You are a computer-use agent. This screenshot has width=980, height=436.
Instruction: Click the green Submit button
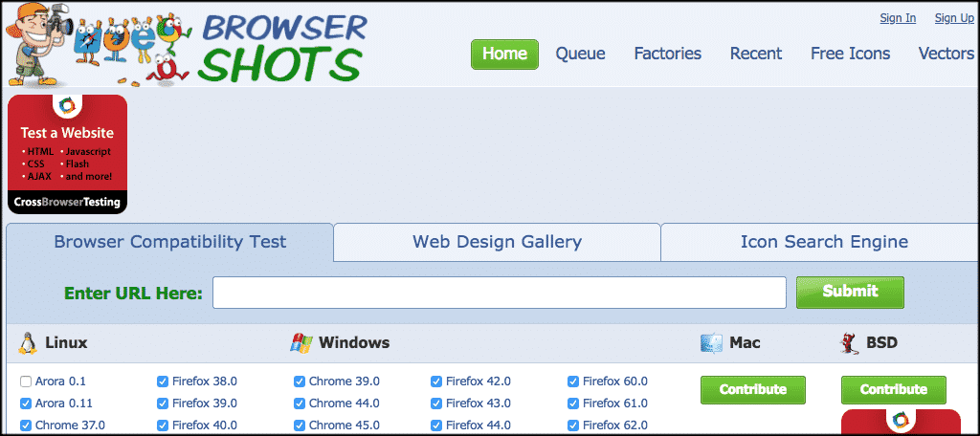[x=850, y=292]
